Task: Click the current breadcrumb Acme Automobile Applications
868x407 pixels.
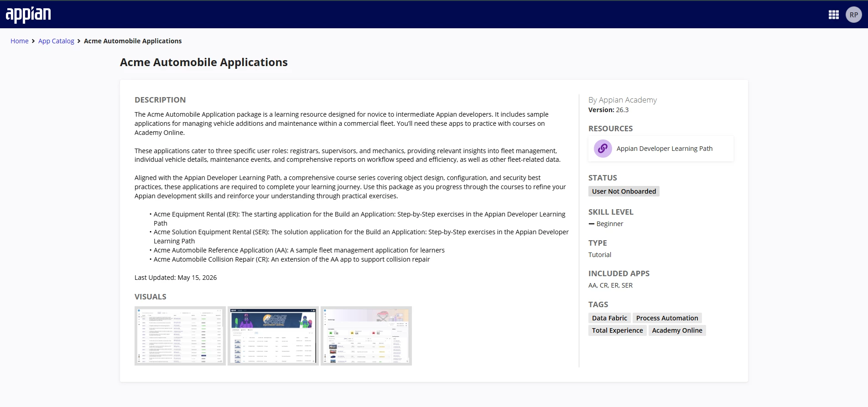Action: tap(133, 41)
